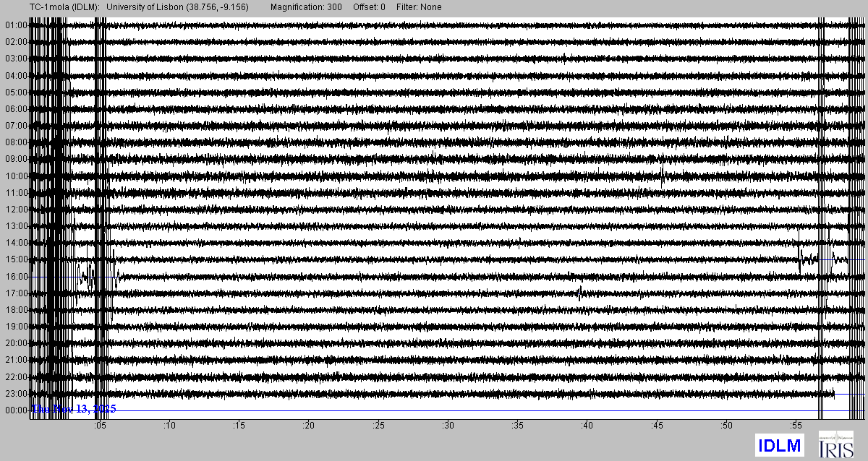Screen dimensions: 868x461
Task: Click the Offset: 0 header label
Action: 371,7
